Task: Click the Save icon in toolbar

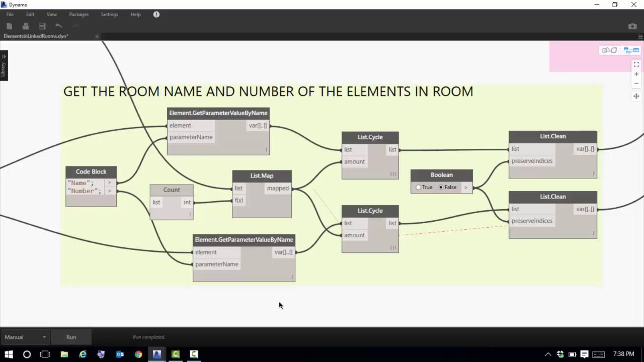Action: click(x=42, y=26)
